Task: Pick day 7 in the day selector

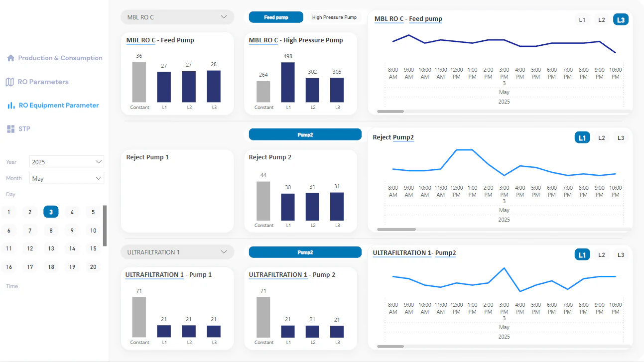Action: click(30, 231)
